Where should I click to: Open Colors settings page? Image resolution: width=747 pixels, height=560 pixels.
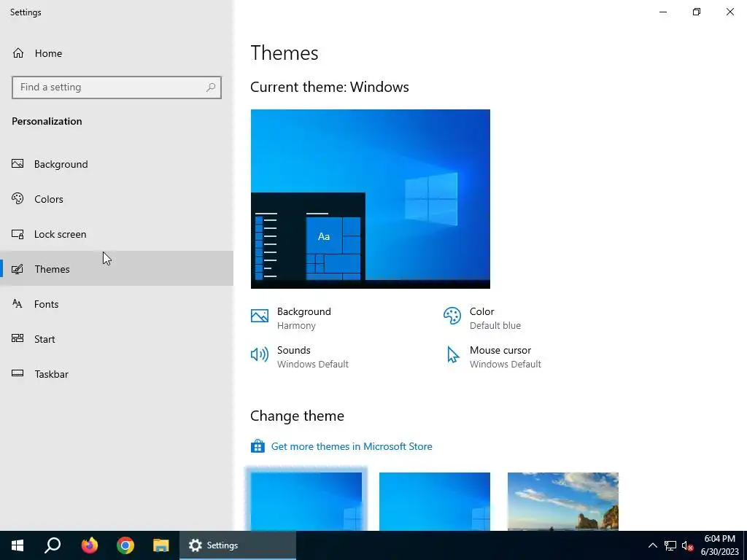point(116,199)
